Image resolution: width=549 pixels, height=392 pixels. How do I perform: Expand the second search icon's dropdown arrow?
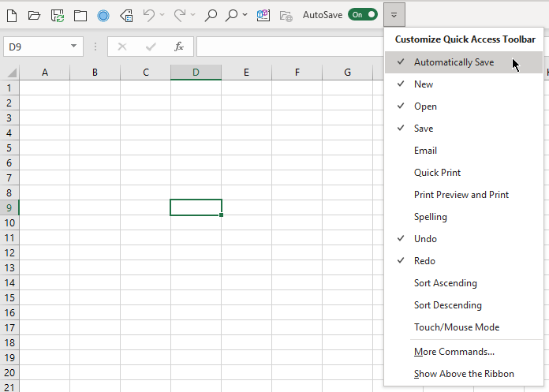[245, 15]
